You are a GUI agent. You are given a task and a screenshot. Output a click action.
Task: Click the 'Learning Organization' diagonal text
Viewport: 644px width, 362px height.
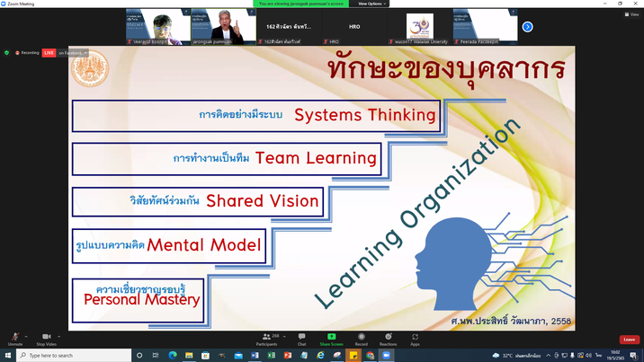tap(418, 213)
